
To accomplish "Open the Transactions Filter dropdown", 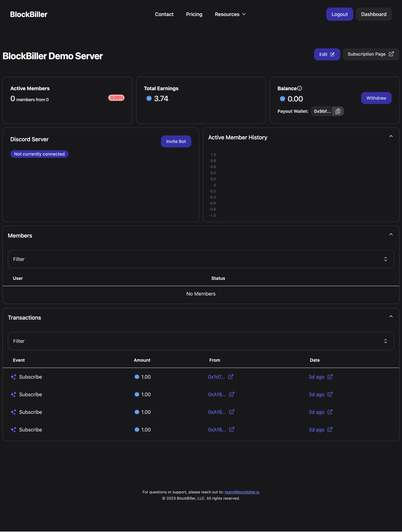I will (201, 341).
